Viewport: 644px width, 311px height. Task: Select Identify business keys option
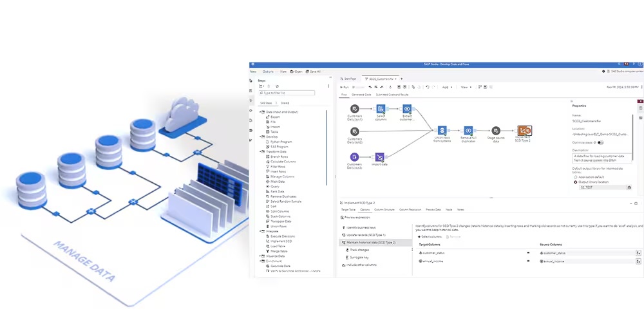tap(359, 227)
